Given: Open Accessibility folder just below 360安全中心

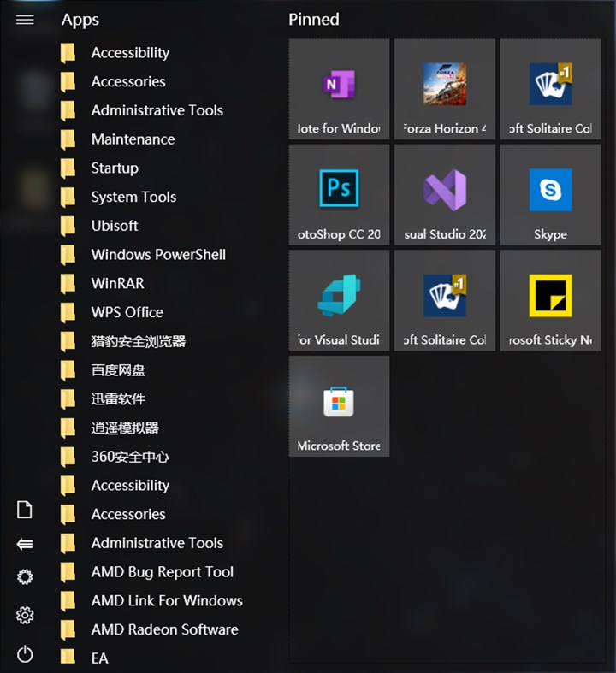Looking at the screenshot, I should point(115,485).
